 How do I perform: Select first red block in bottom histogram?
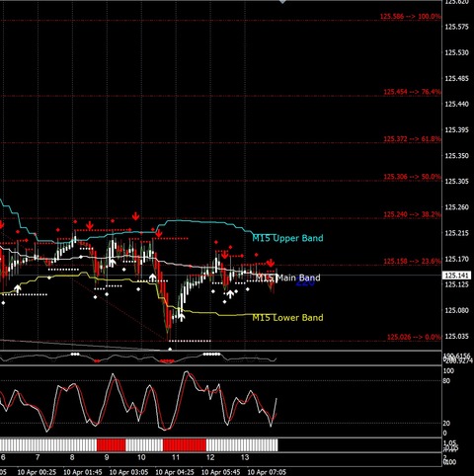112,444
